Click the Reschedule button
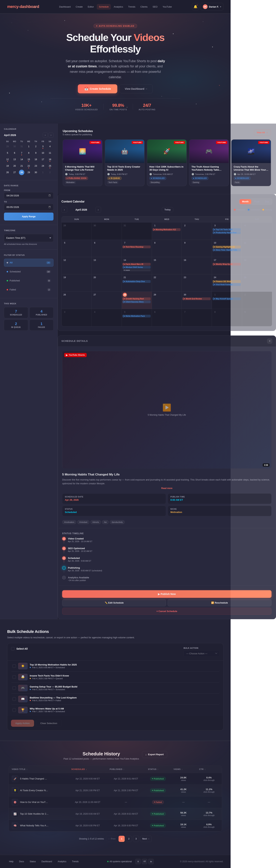Screen dimensions: 276x868 point(219,603)
